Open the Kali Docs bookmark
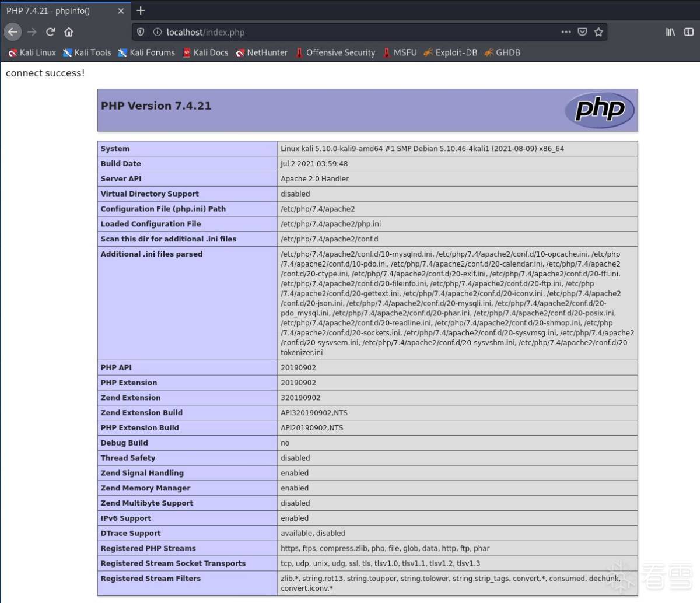This screenshot has width=700, height=603. coord(205,52)
